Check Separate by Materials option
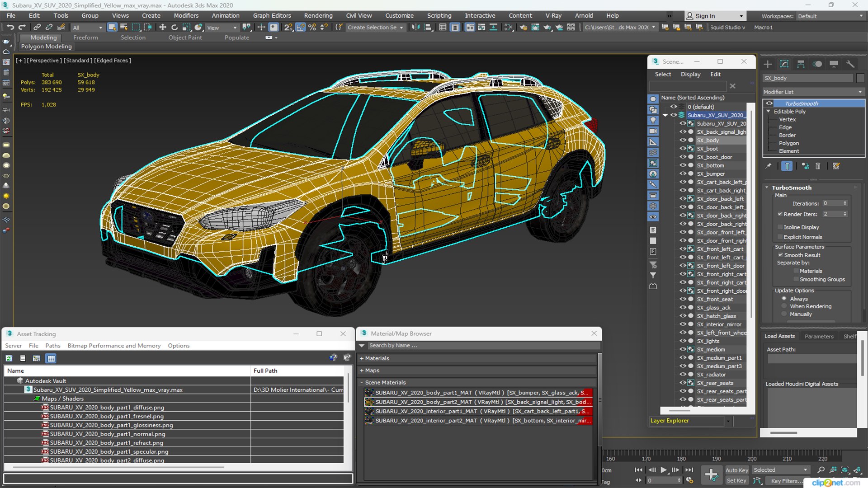The image size is (868, 488). point(796,271)
